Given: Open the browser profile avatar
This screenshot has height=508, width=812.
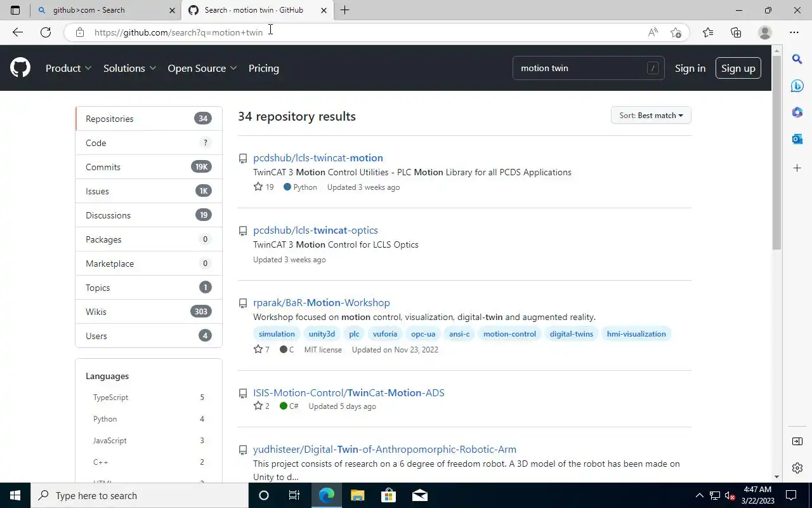Looking at the screenshot, I should click(x=765, y=32).
